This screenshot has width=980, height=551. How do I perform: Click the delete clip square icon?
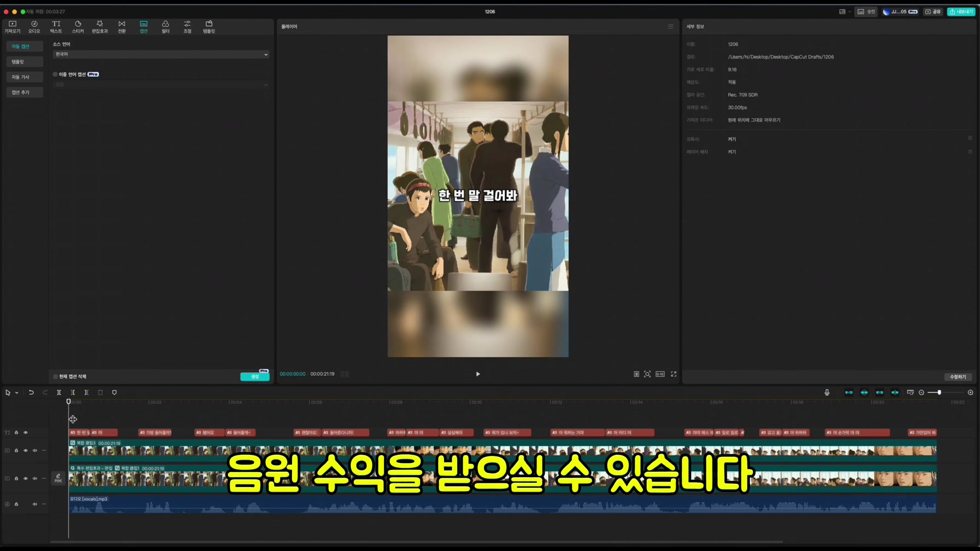pyautogui.click(x=101, y=393)
